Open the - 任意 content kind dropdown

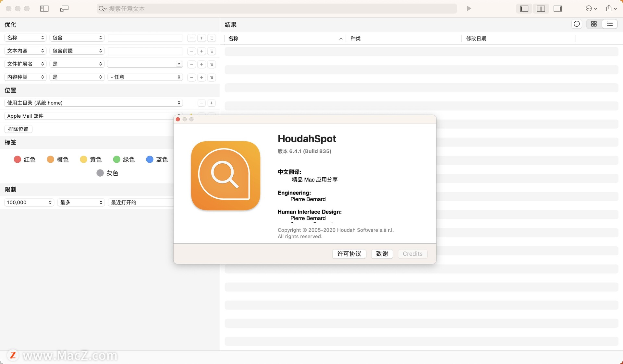tap(145, 77)
